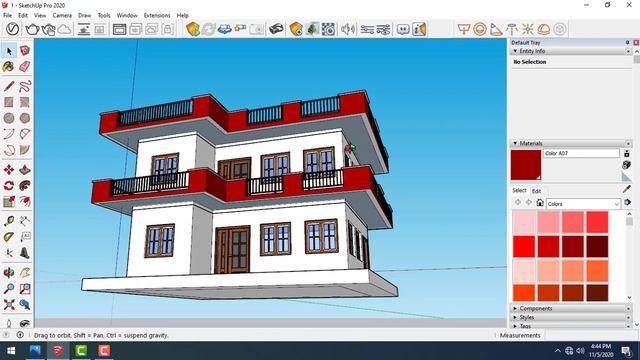Click the Color A07 material name field
The width and height of the screenshot is (640, 360).
[x=581, y=153]
